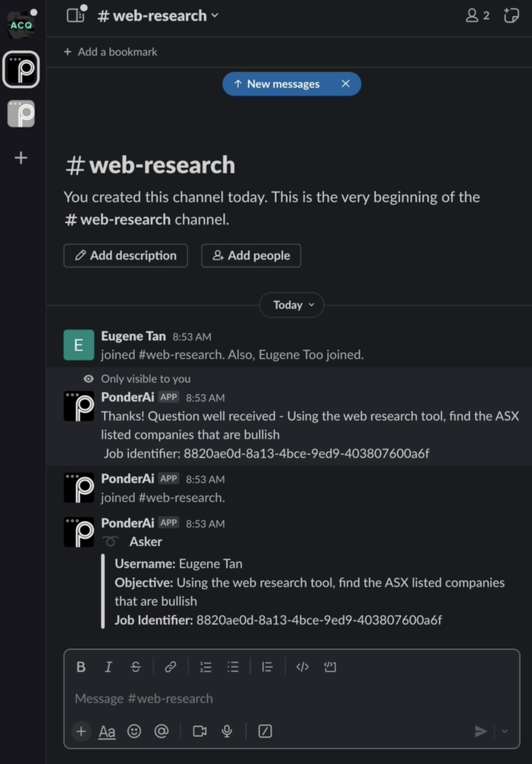Toggle italic text formatting
532x764 pixels.
[x=108, y=667]
